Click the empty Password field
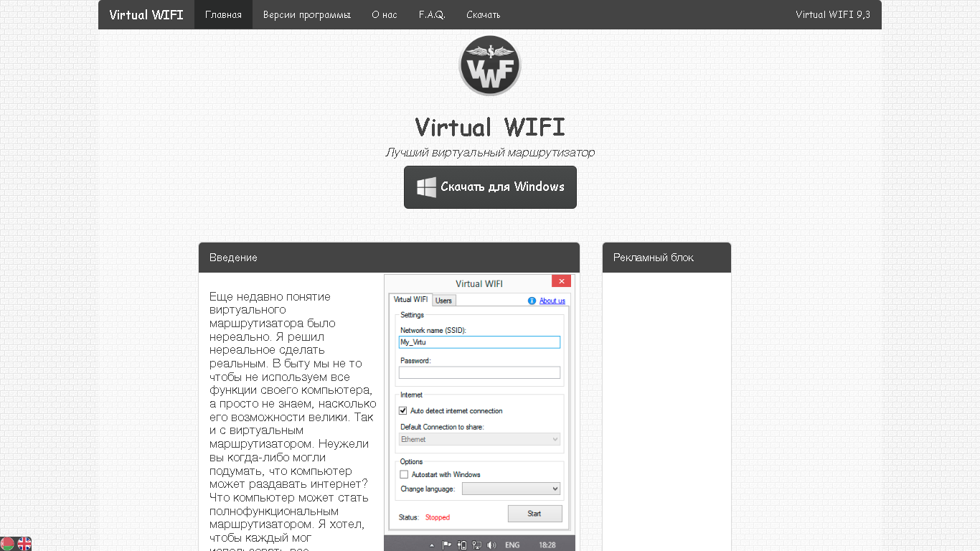 coord(479,372)
